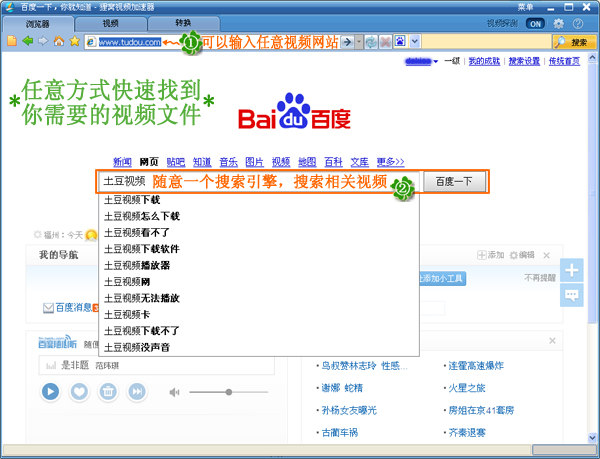The image size is (600, 459).
Task: Open Baidu 地图 category
Action: click(307, 162)
